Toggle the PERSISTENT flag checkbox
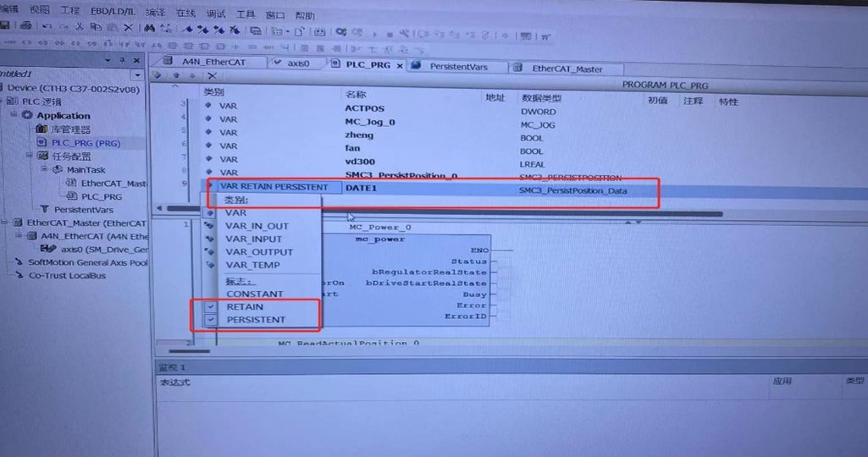 (x=210, y=320)
